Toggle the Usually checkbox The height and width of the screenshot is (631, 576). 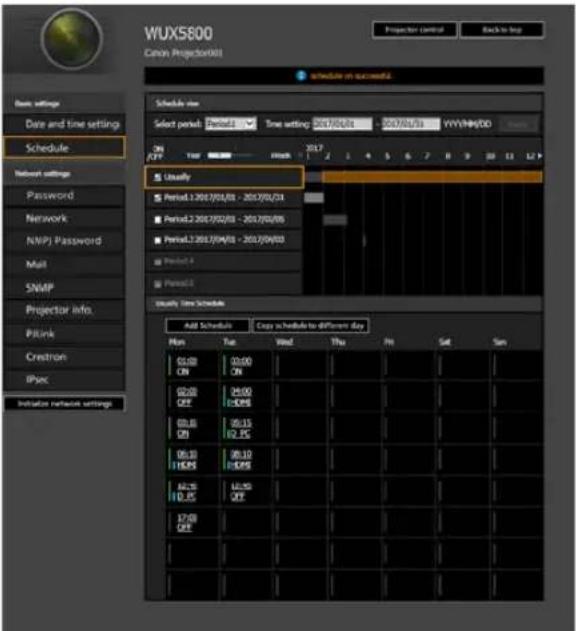click(157, 177)
